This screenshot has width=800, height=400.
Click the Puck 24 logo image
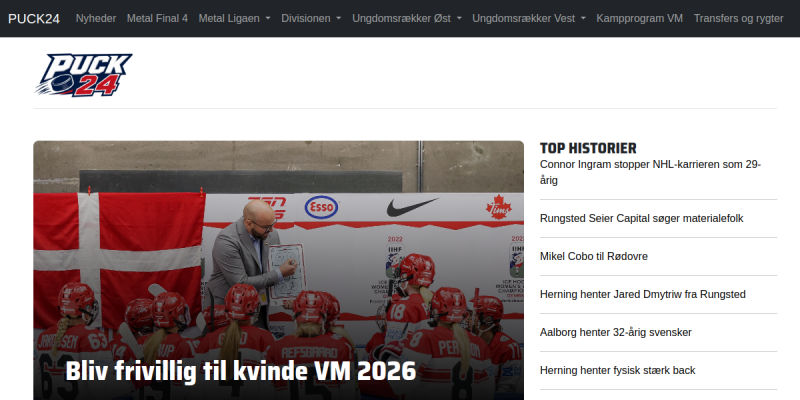[83, 75]
